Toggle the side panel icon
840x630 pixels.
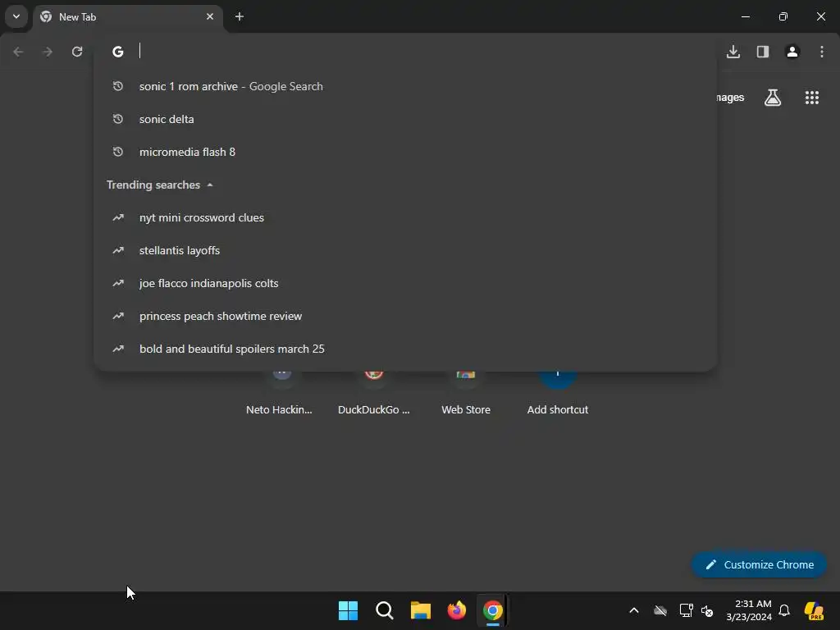point(763,52)
